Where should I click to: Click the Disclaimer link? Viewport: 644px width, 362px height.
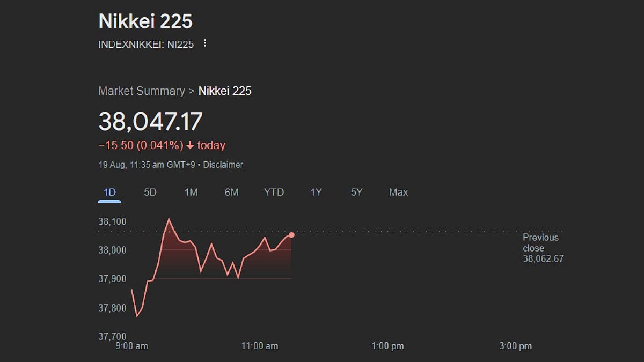(x=223, y=165)
